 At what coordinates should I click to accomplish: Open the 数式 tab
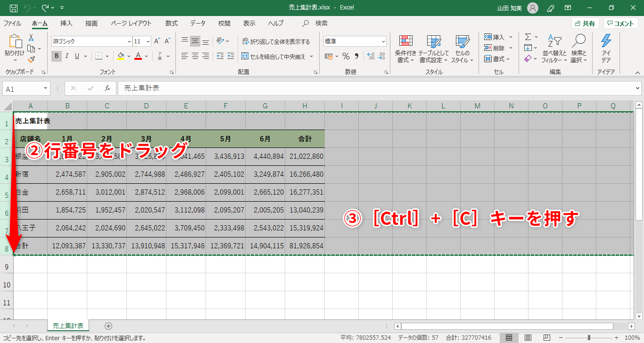(x=172, y=23)
